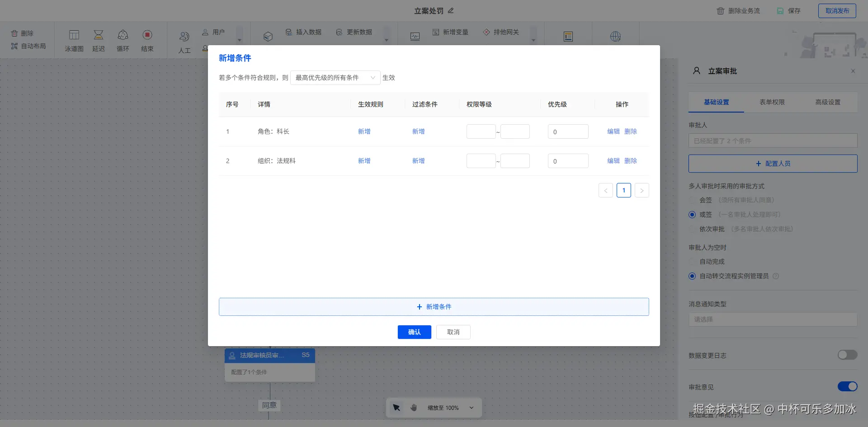The width and height of the screenshot is (868, 427).
Task: Select the end (结束) node icon
Action: point(147,35)
